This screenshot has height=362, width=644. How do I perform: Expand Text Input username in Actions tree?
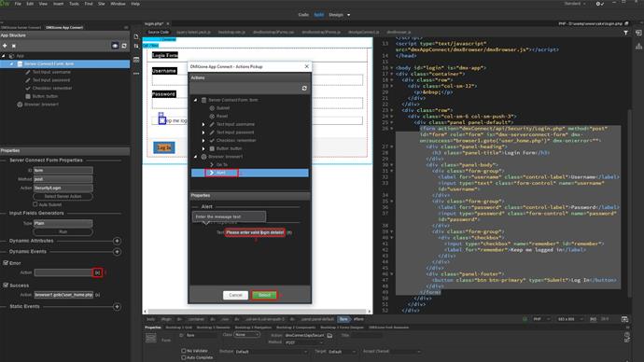(x=203, y=124)
